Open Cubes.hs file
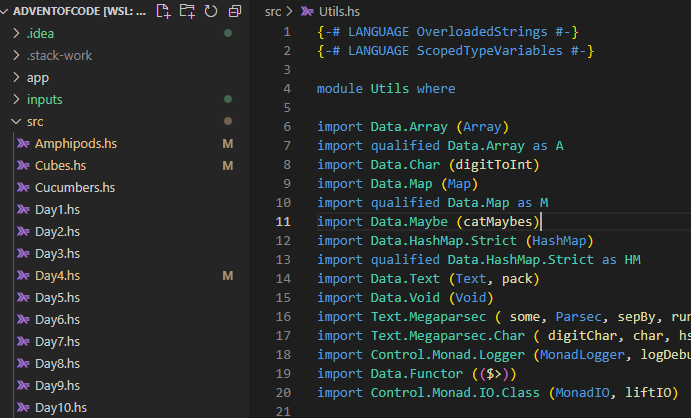 pos(60,166)
